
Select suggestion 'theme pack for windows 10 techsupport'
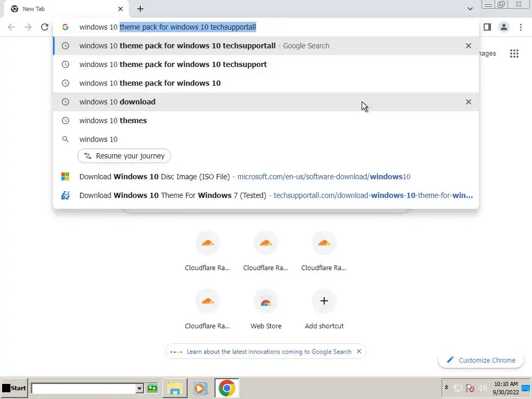click(266, 64)
